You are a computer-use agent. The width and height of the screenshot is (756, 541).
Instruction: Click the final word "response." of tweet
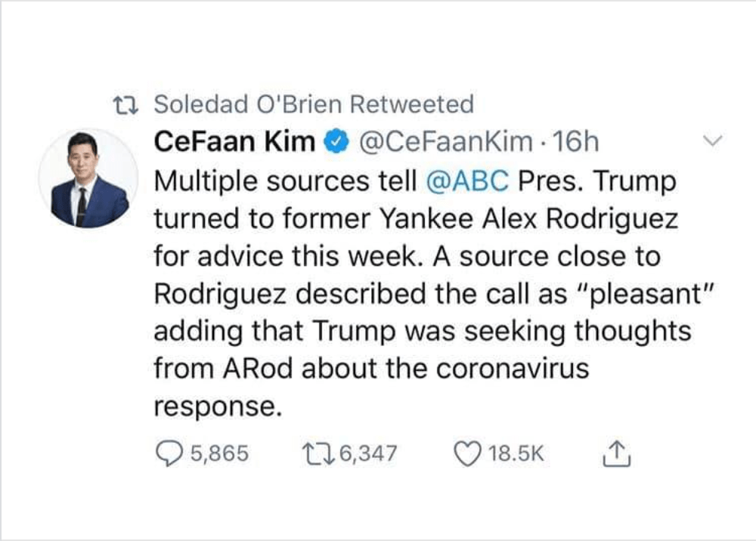[x=212, y=407]
